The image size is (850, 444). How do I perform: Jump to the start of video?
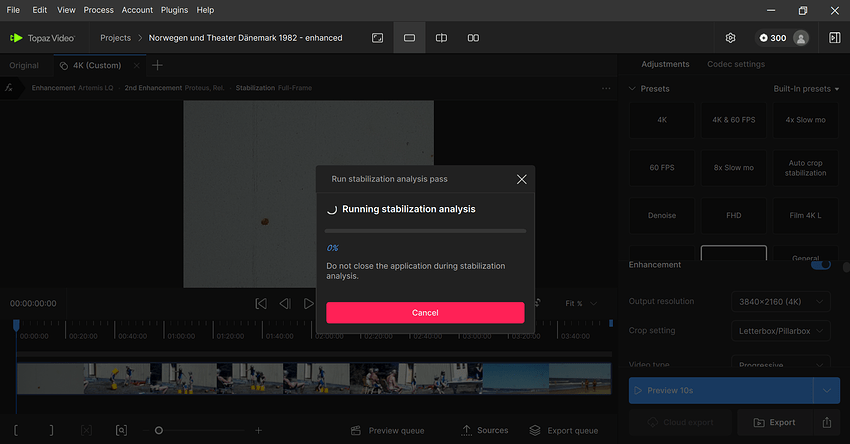tap(261, 304)
